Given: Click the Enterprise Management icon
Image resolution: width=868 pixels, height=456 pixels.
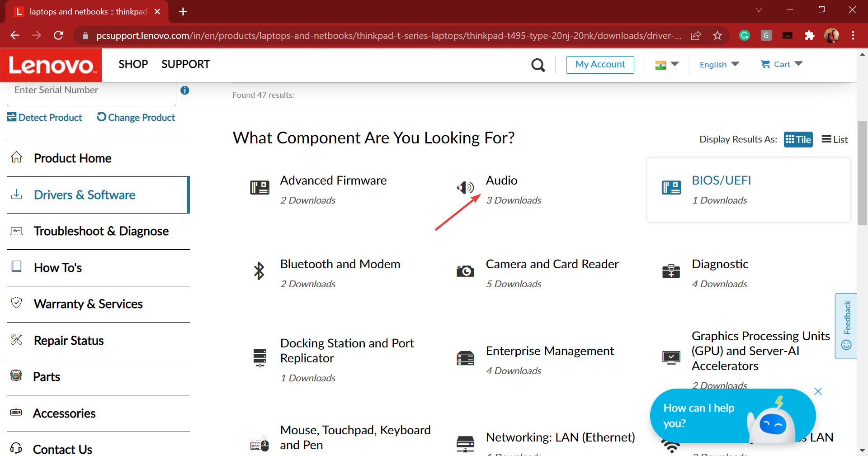Looking at the screenshot, I should pos(465,358).
